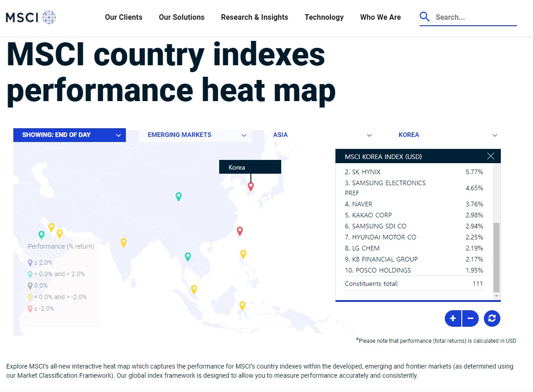
Task: Click the red legend pin for ≤ -2.0%
Action: 30,309
